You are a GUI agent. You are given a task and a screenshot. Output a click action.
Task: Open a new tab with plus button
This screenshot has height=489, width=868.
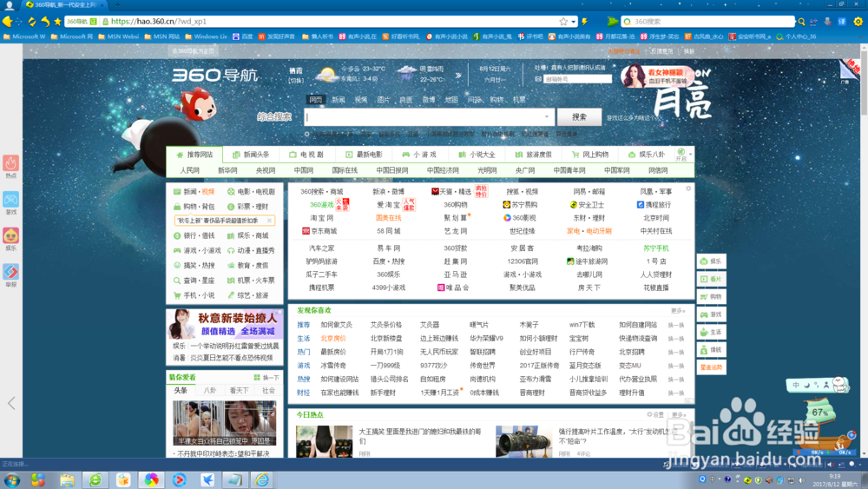tap(117, 5)
